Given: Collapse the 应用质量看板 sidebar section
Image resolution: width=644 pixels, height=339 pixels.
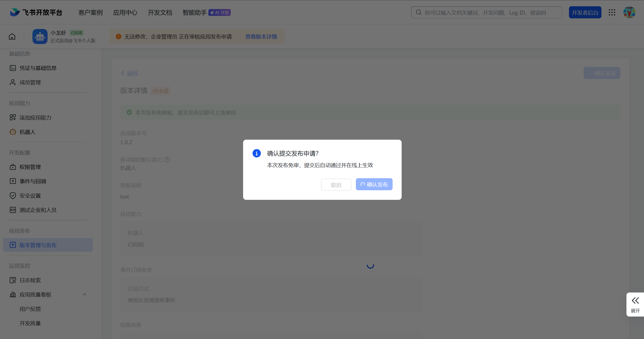Looking at the screenshot, I should [85, 294].
